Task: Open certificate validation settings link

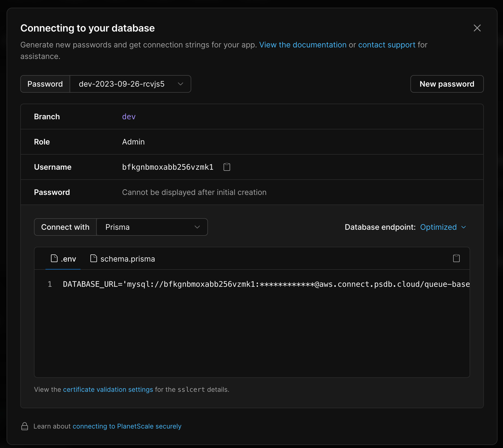Action: coord(108,390)
